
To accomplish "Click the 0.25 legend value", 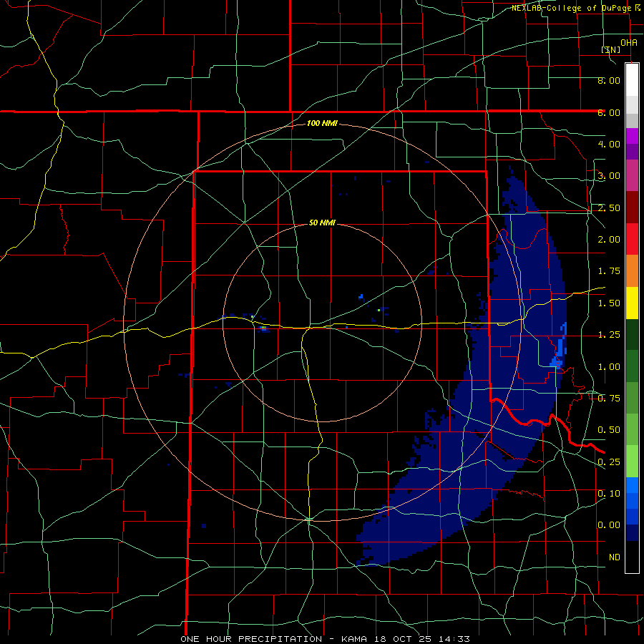I will click(x=609, y=462).
